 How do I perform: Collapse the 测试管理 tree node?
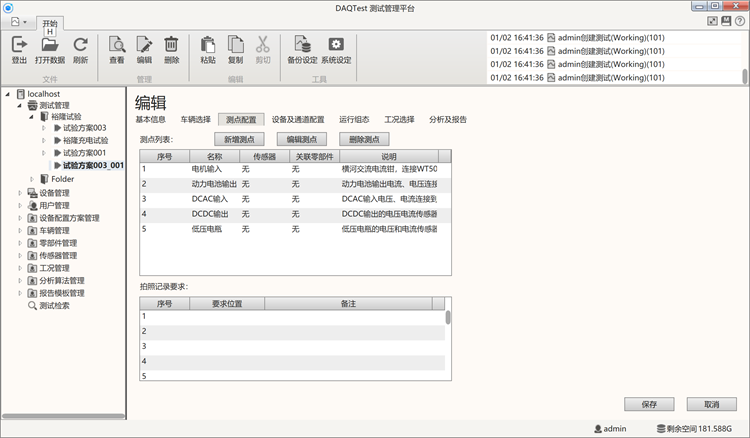[20, 105]
